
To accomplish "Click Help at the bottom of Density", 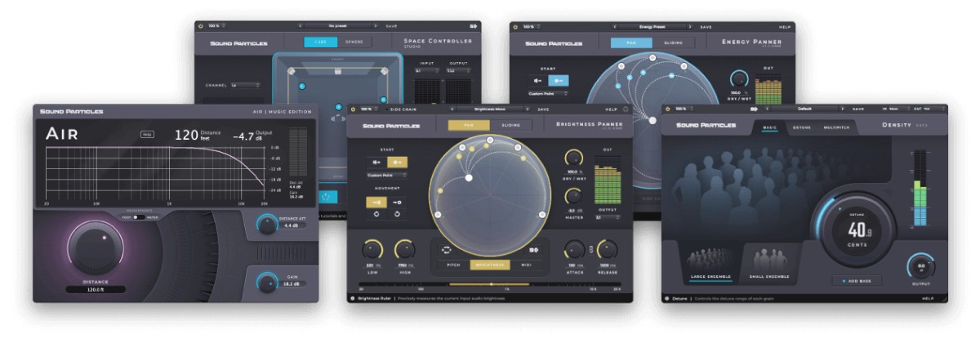I will 928,298.
